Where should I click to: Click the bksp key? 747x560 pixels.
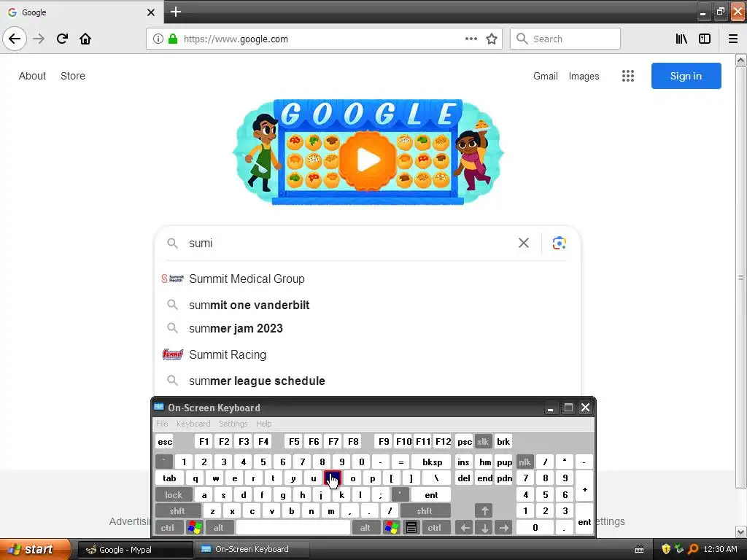click(432, 462)
